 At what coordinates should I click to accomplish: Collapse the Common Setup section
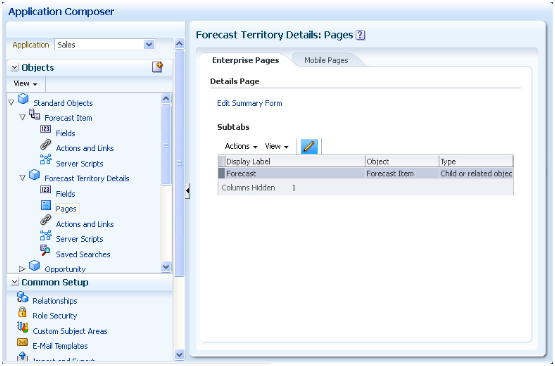(x=15, y=282)
